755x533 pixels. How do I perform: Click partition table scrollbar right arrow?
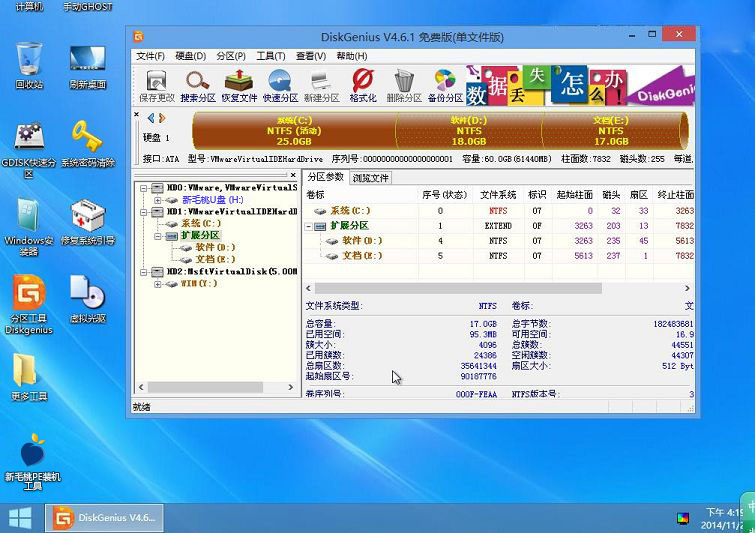[x=687, y=288]
